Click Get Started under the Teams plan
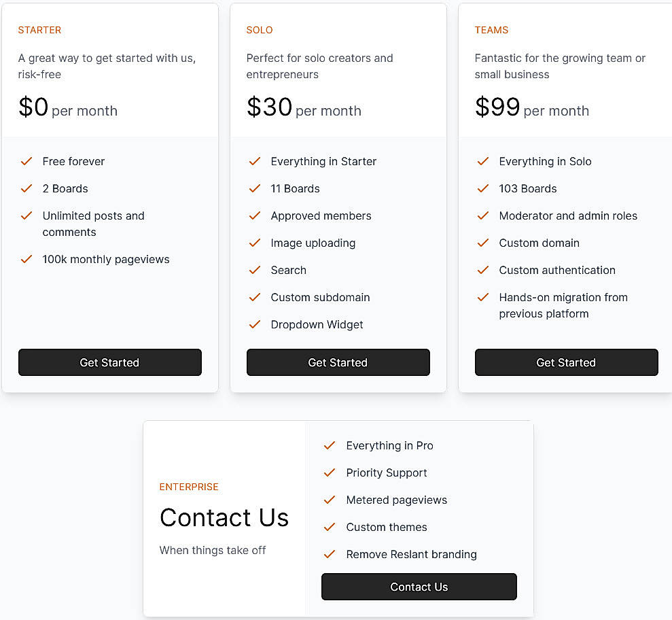Image resolution: width=672 pixels, height=620 pixels. [x=566, y=362]
